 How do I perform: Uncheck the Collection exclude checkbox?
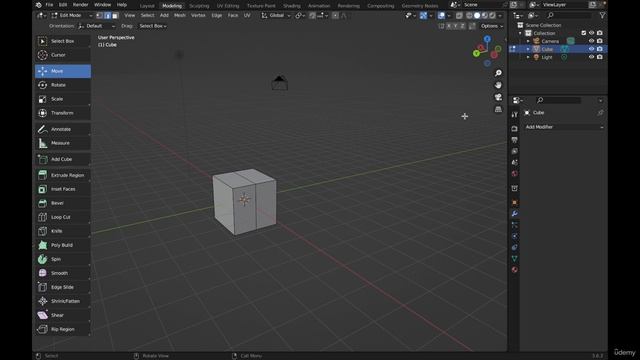click(x=583, y=33)
